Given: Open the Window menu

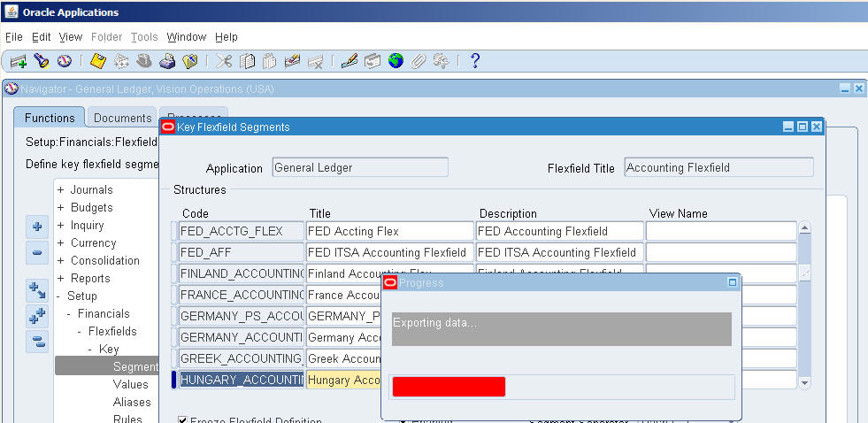Looking at the screenshot, I should [187, 37].
